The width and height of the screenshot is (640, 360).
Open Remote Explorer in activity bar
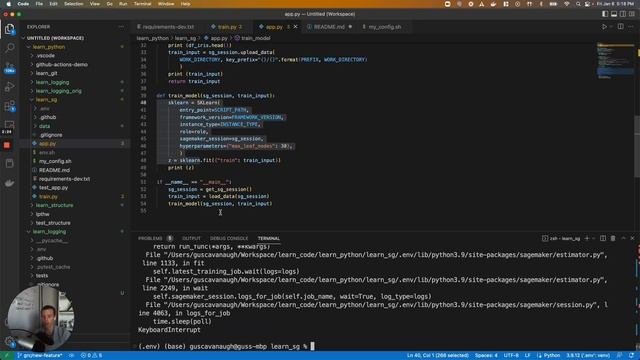click(9, 124)
